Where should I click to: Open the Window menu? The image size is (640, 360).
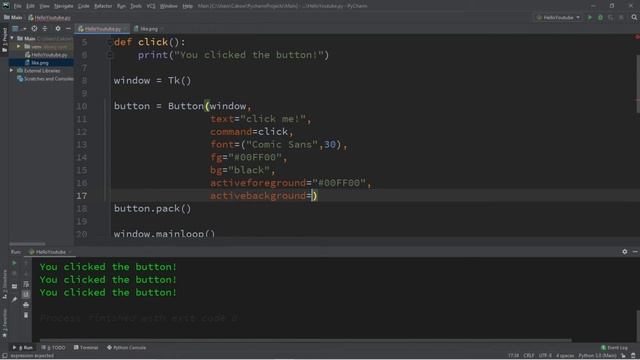pyautogui.click(x=169, y=6)
